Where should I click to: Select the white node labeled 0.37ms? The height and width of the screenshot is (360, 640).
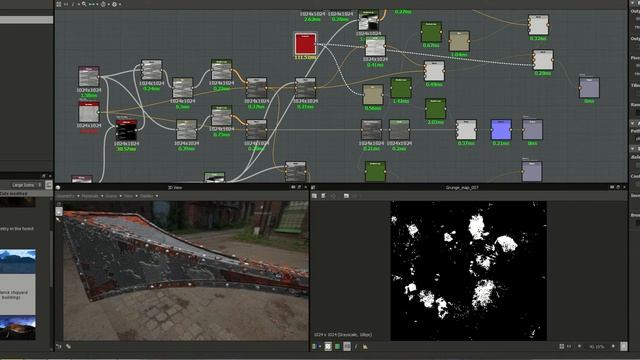[466, 130]
